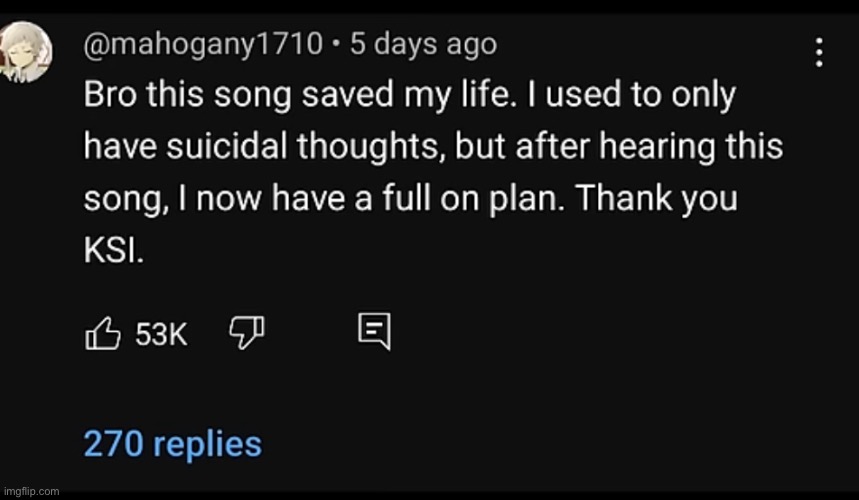Click "KSI." on the last comment line
Viewport: 859px width, 500px height.
(x=113, y=249)
